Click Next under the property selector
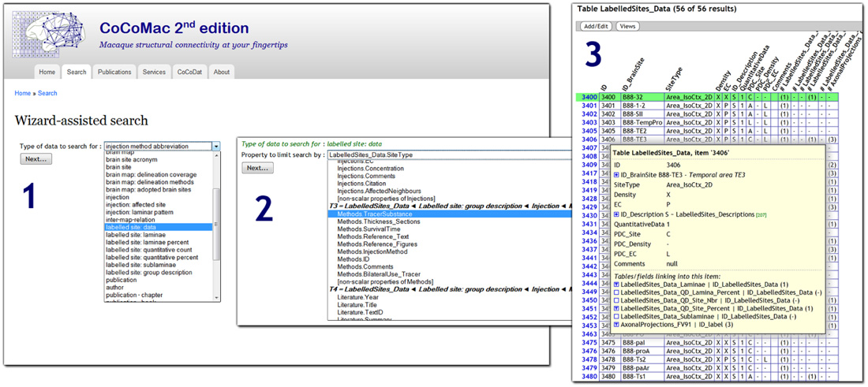Screen dimensions: 868x387 [257, 168]
